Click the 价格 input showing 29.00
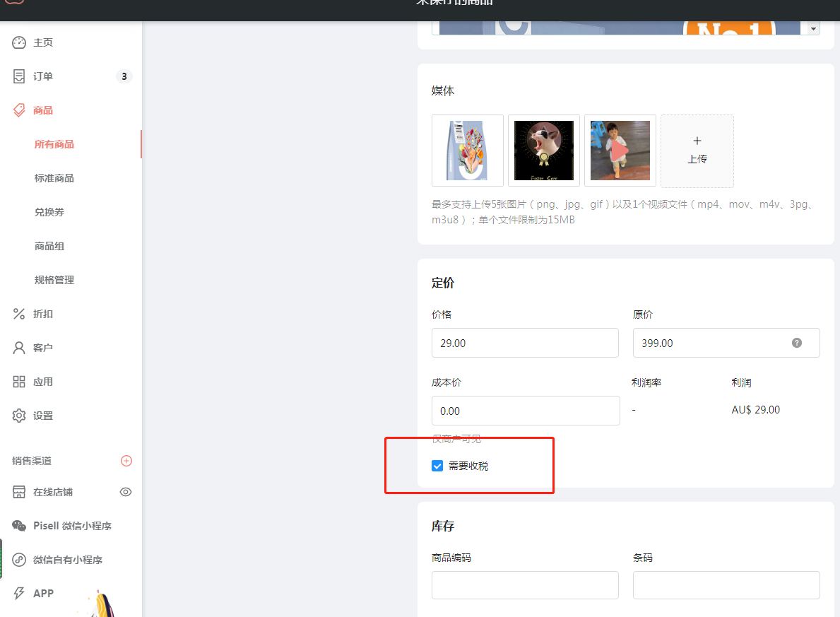 click(525, 343)
